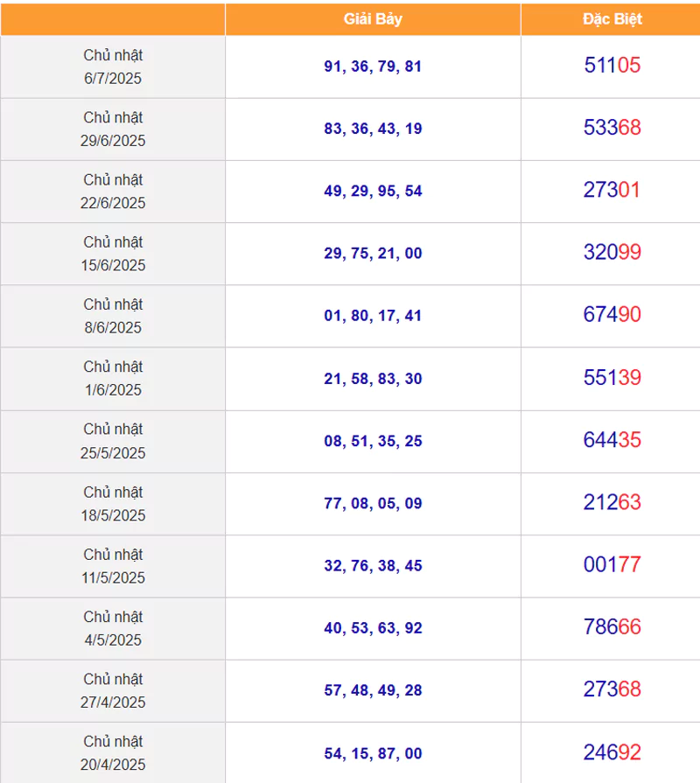Select the date cell 20/4/2025
700x783 pixels.
coord(113,752)
